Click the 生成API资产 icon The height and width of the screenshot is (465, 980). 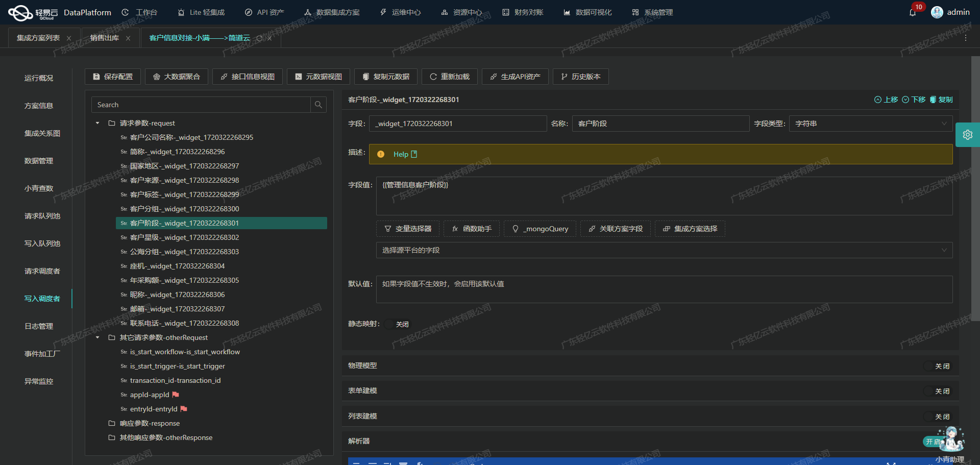[493, 76]
